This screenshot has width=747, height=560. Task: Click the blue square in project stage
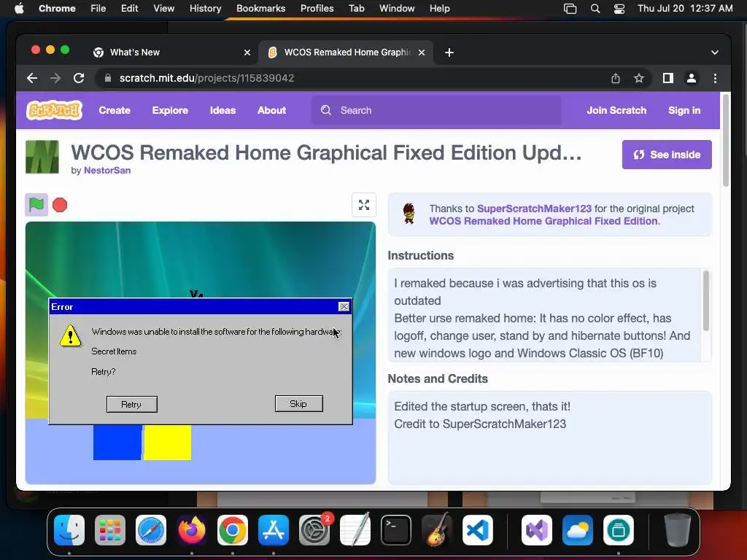(x=117, y=443)
